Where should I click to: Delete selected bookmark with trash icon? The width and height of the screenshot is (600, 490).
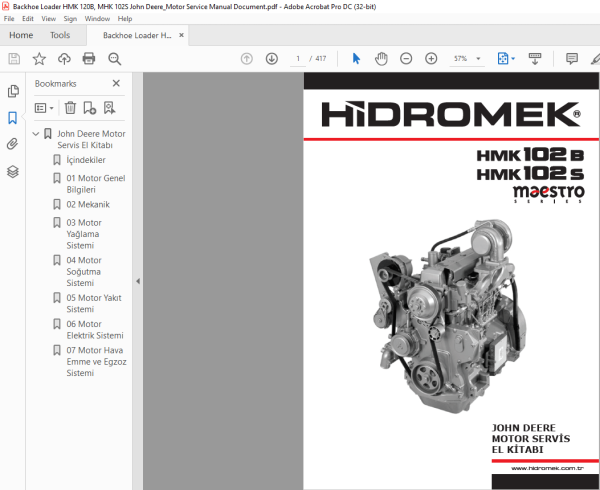pos(70,108)
